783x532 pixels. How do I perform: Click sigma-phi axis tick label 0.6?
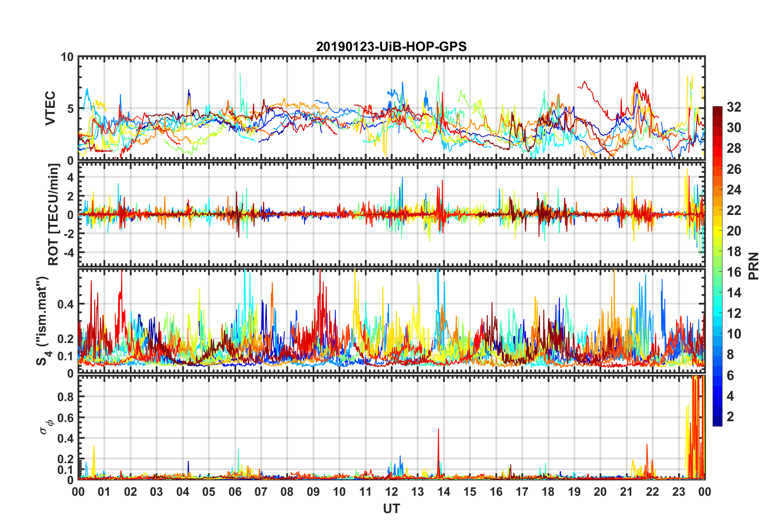click(x=65, y=418)
